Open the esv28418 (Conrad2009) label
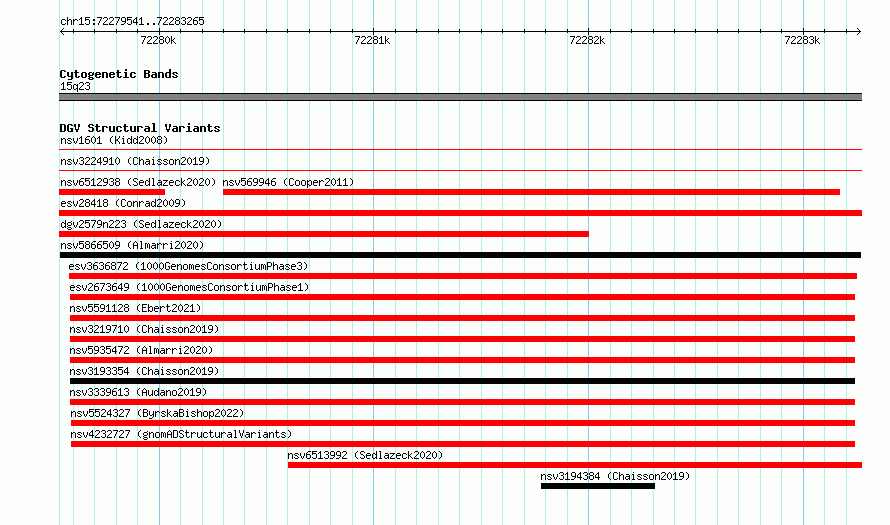This screenshot has height=525, width=890. point(123,203)
